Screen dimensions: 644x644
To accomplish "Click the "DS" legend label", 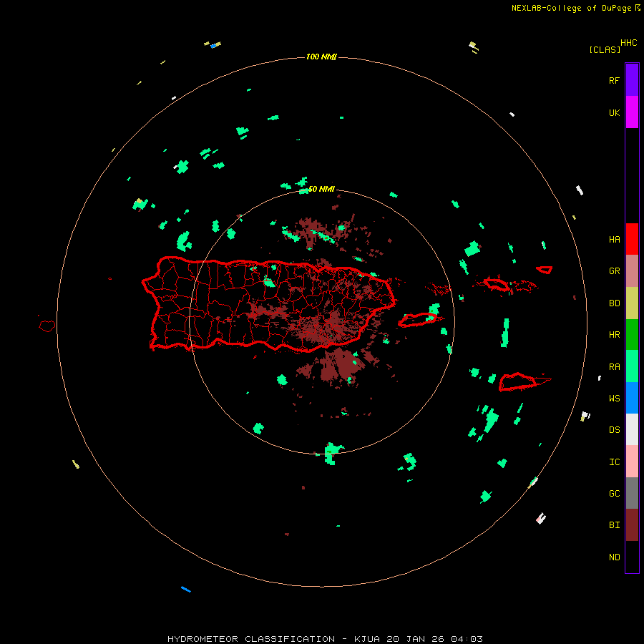I will click(x=614, y=430).
